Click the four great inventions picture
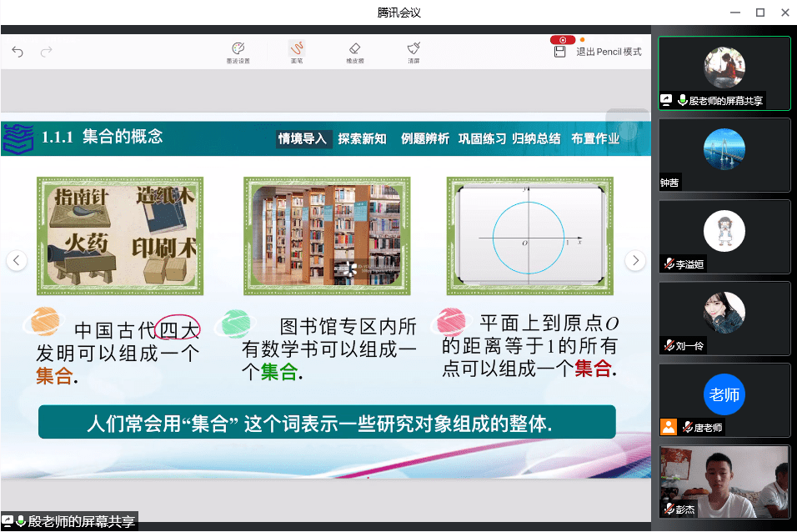 [120, 235]
